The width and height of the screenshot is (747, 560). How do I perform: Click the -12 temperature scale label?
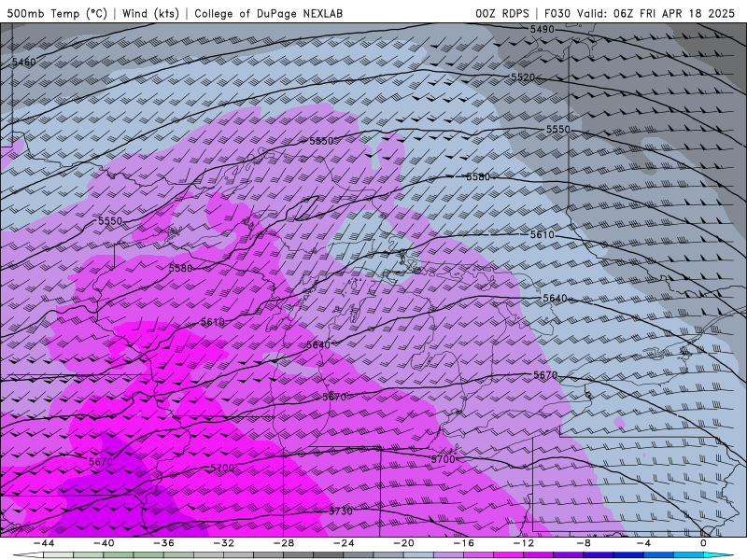pyautogui.click(x=524, y=543)
